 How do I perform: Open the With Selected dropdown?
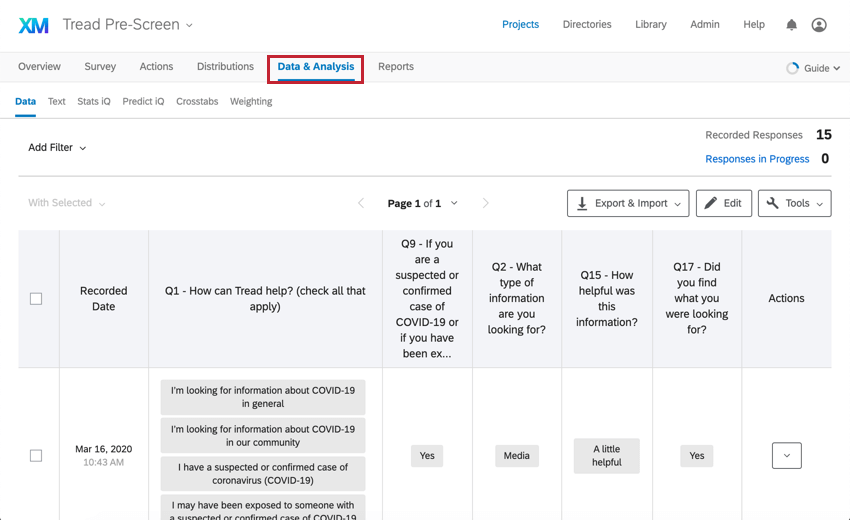coord(67,203)
